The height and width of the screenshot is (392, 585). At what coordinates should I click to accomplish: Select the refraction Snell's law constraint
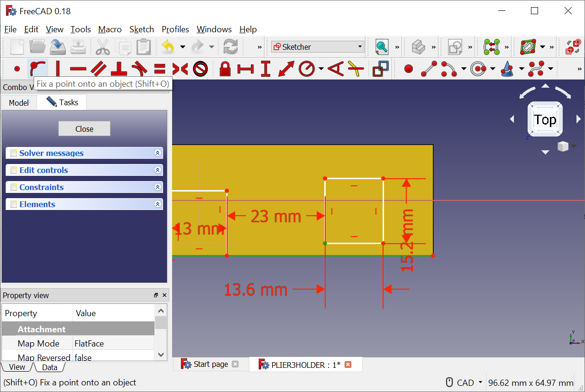click(x=356, y=69)
